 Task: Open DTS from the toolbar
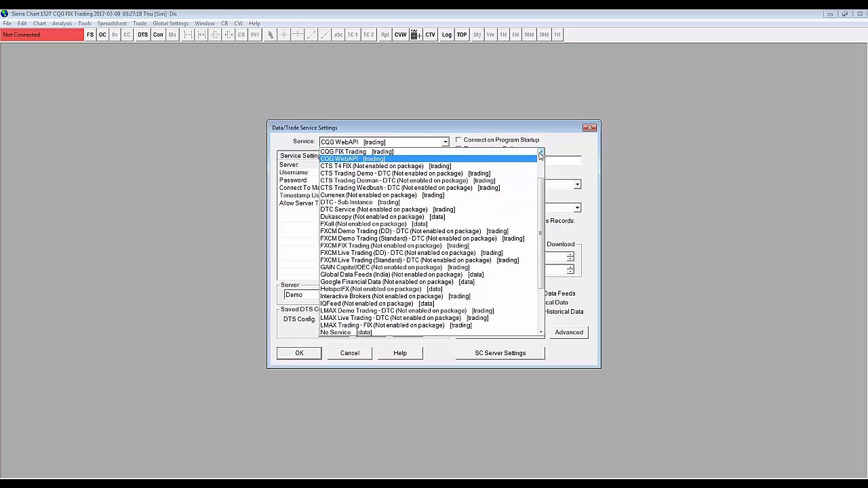point(142,35)
